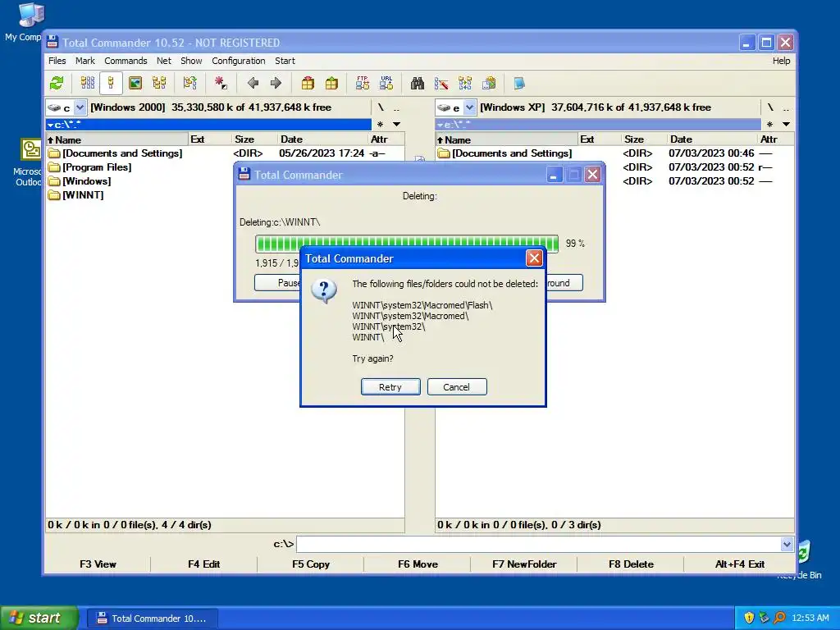
Task: Click copy names to clipboard icon
Action: tap(489, 83)
